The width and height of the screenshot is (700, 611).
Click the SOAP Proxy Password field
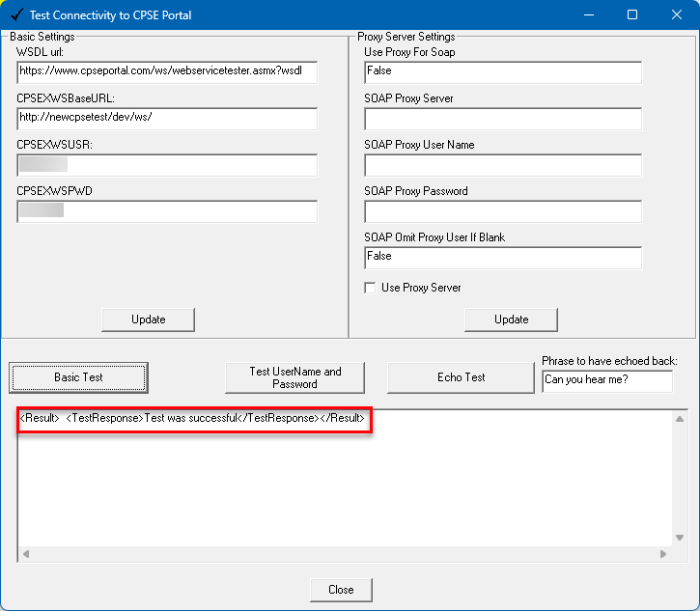[x=503, y=211]
